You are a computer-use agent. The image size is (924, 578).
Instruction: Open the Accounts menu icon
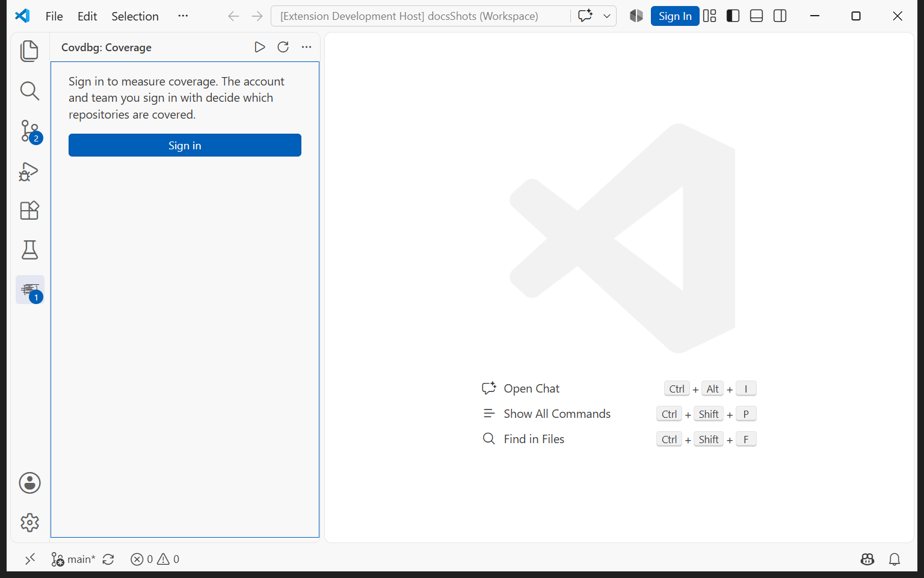click(29, 483)
